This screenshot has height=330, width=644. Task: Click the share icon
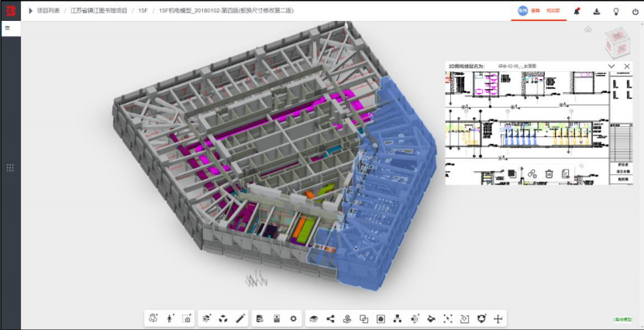pos(330,318)
